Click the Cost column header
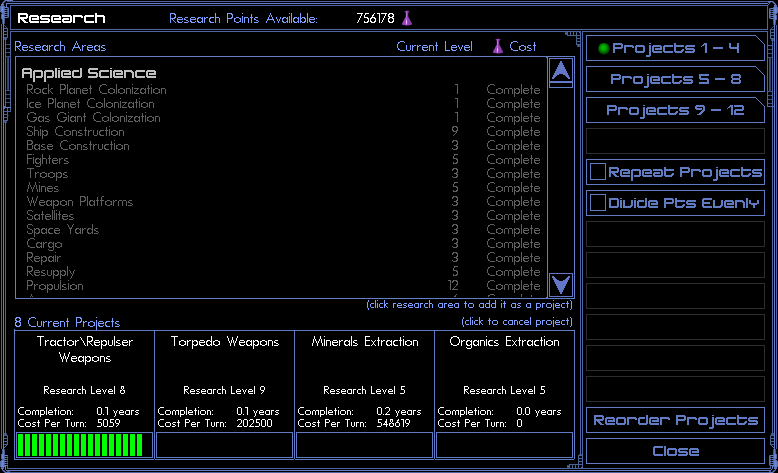This screenshot has width=778, height=473. coord(522,47)
